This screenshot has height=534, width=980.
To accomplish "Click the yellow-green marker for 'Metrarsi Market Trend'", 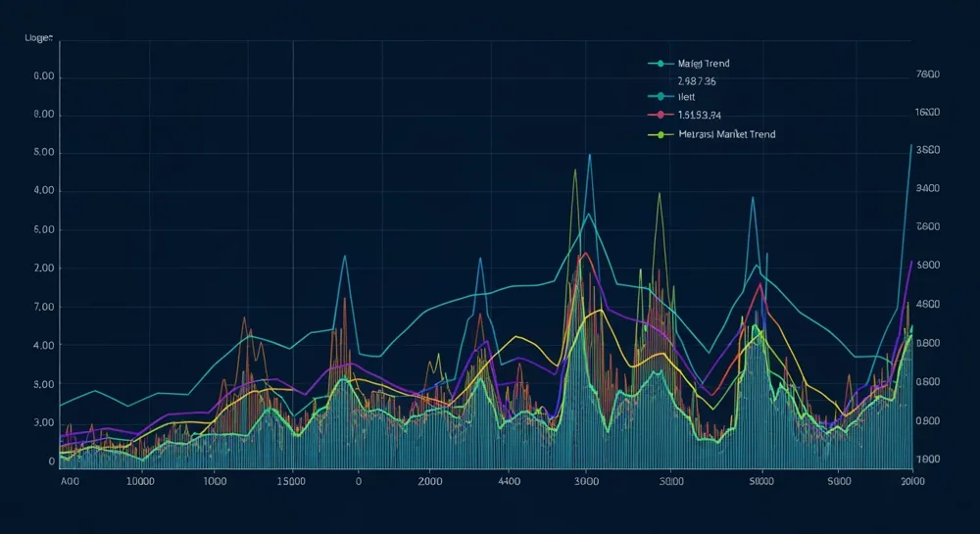I will [x=661, y=134].
